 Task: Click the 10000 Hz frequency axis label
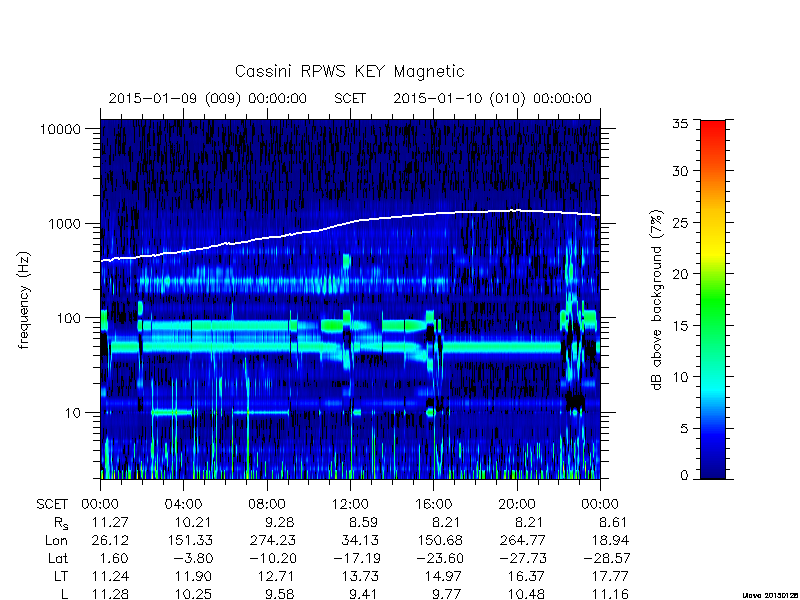tap(60, 130)
